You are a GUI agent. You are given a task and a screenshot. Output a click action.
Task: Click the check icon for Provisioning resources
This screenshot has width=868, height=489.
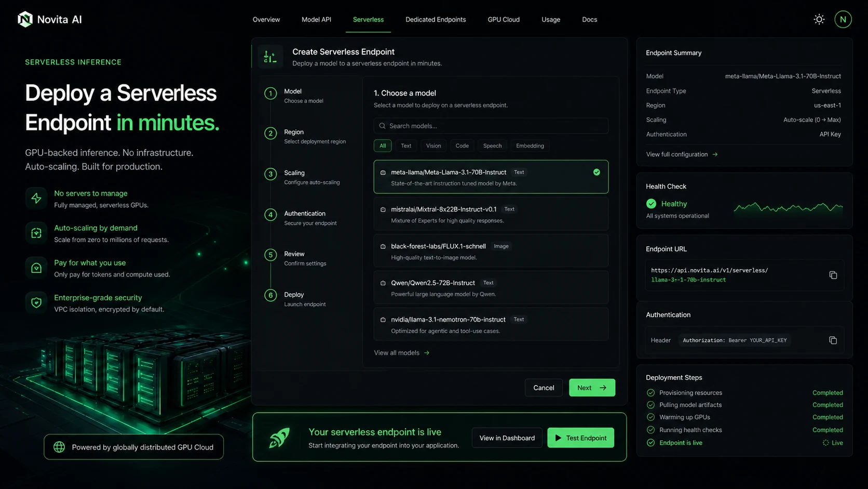pyautogui.click(x=650, y=393)
